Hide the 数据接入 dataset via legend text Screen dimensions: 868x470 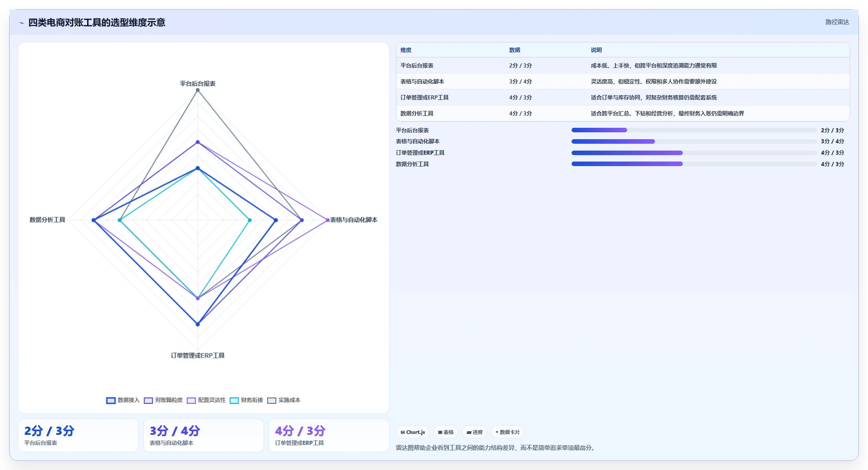(x=129, y=400)
